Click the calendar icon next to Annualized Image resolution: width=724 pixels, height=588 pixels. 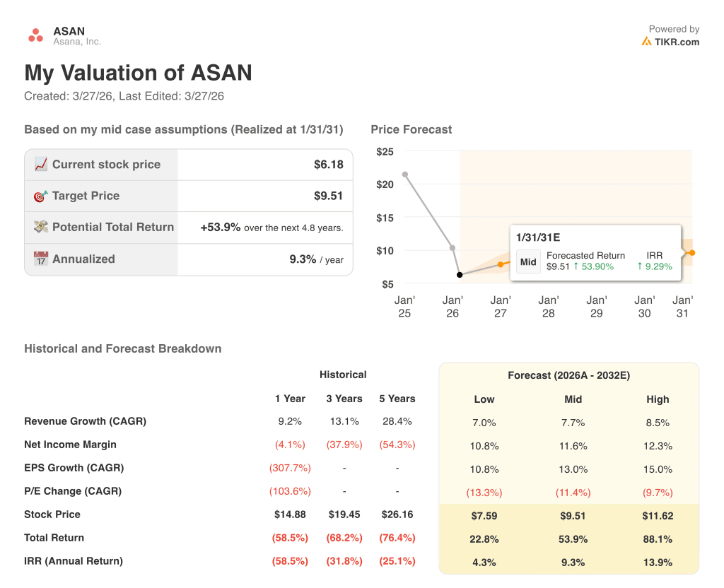(x=40, y=259)
